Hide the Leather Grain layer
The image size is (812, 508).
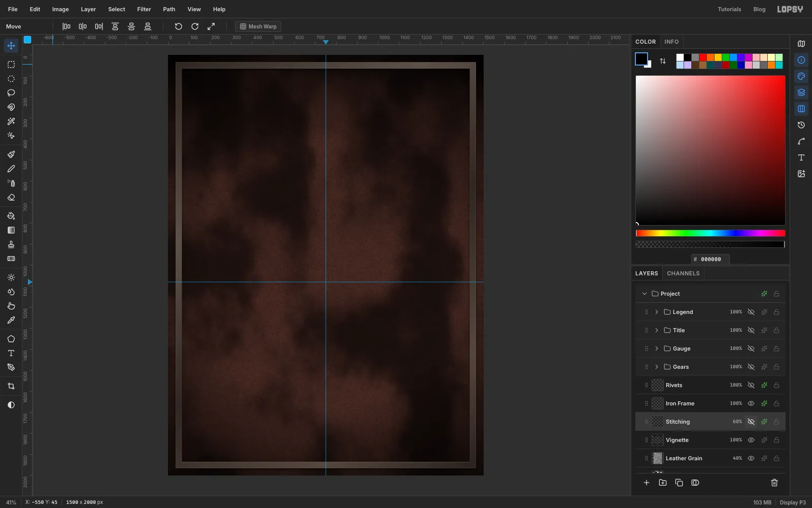click(751, 458)
